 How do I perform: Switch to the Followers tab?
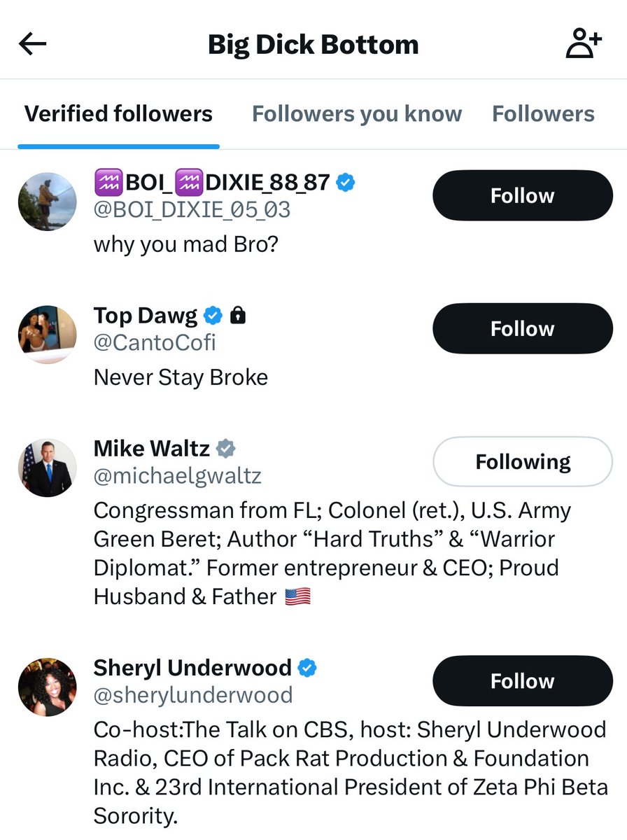543,114
